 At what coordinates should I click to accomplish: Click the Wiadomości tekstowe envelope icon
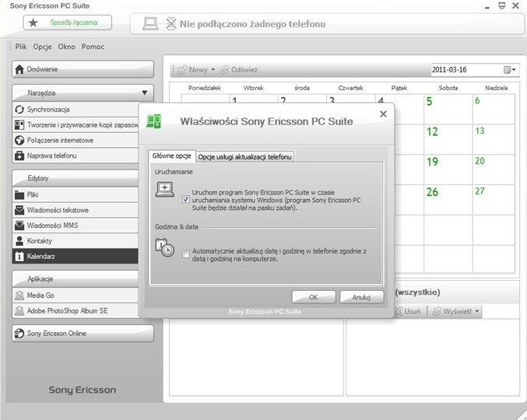coord(19,210)
